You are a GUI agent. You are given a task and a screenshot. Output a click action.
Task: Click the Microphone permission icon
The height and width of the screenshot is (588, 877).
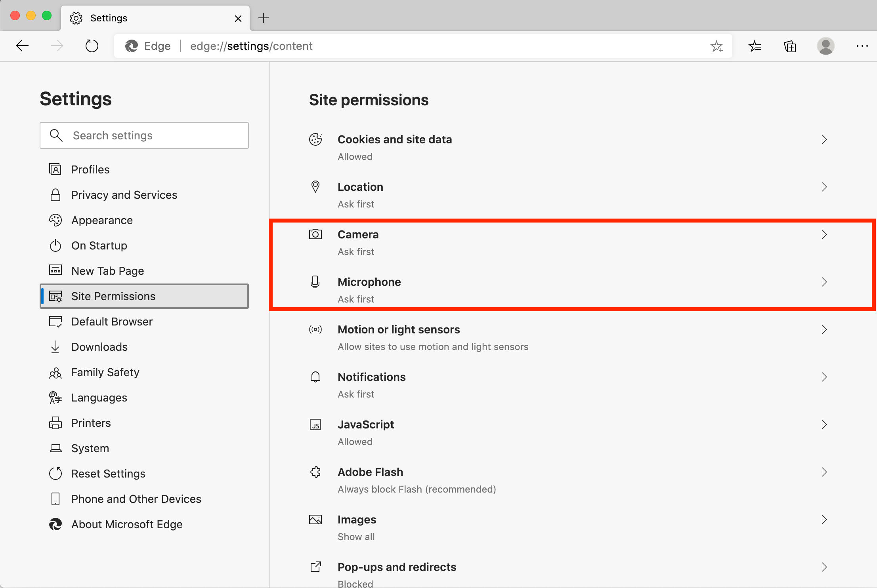point(315,282)
